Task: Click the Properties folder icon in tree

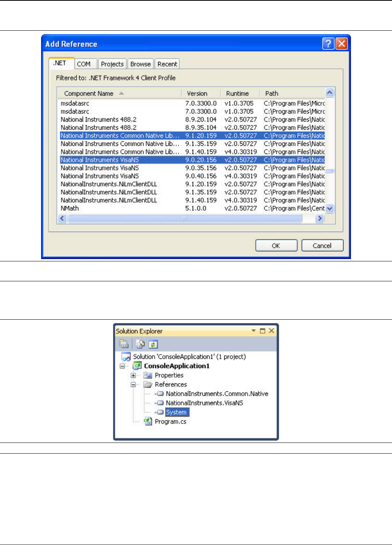Action: click(x=148, y=375)
